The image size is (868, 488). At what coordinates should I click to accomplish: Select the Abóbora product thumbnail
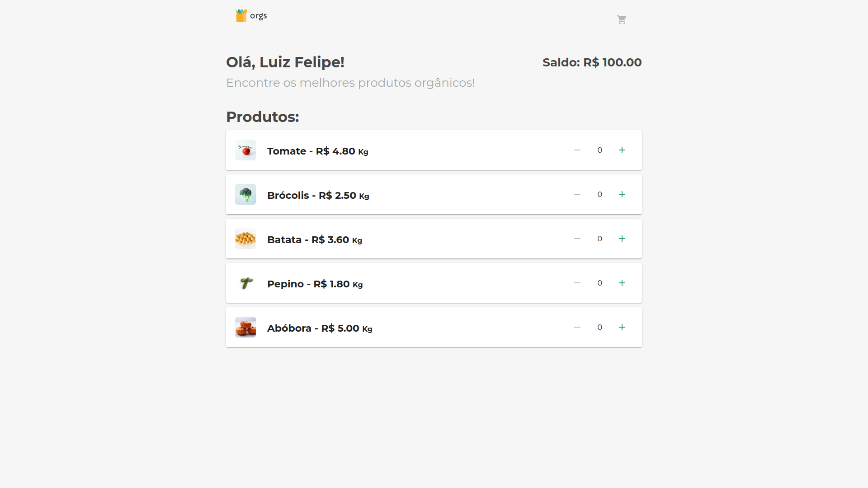[x=245, y=327]
